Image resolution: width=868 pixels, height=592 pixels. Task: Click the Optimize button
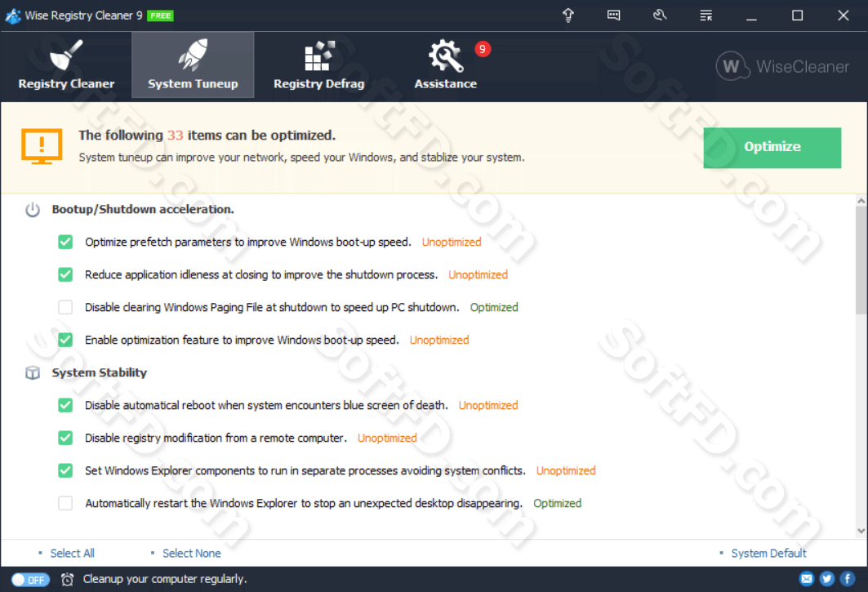coord(772,147)
